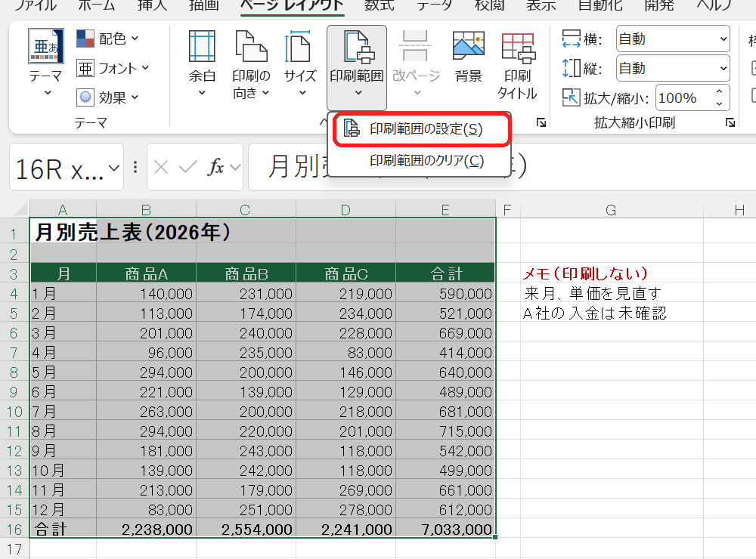
Task: Open the page setup dialog launcher
Action: 541,123
